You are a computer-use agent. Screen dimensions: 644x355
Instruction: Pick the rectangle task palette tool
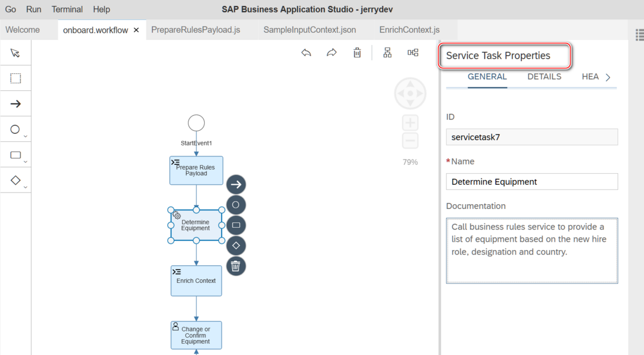click(x=15, y=155)
